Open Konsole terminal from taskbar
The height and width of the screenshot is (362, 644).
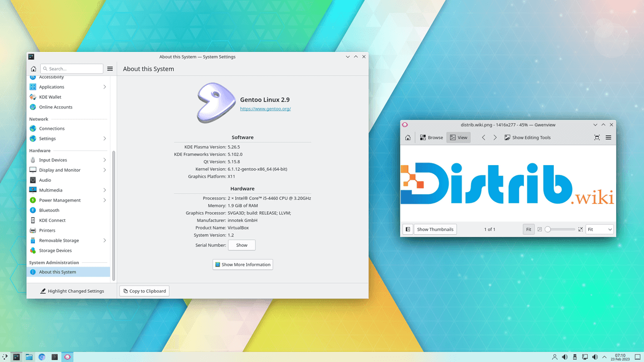(55, 357)
